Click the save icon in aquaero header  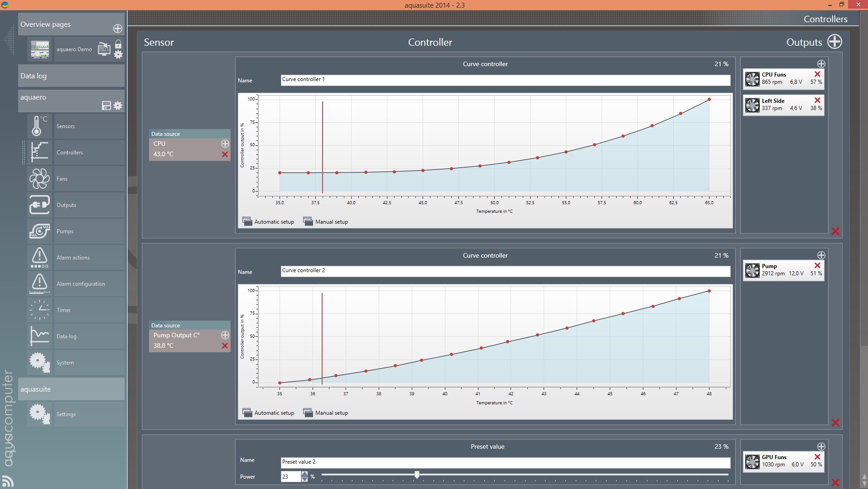coord(106,105)
